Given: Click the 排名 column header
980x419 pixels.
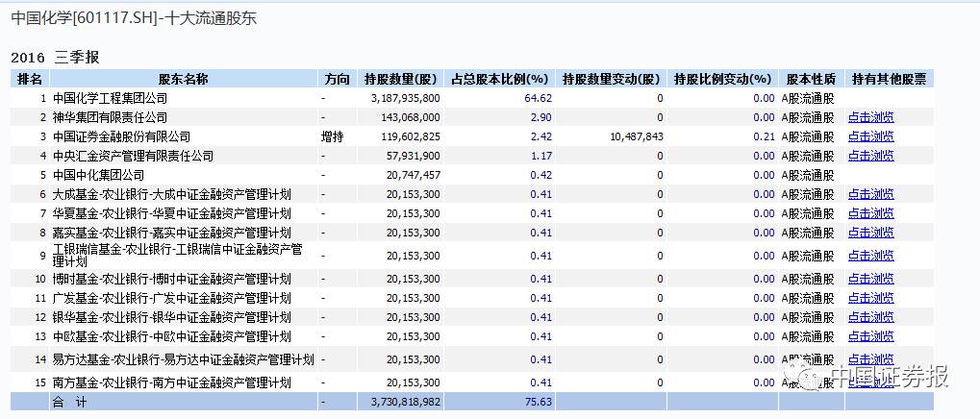Looking at the screenshot, I should coord(30,79).
